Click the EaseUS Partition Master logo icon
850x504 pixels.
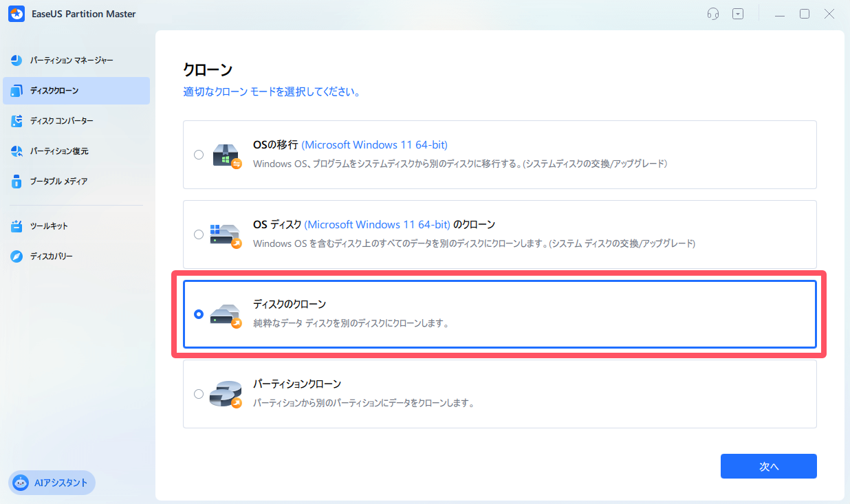click(x=17, y=13)
